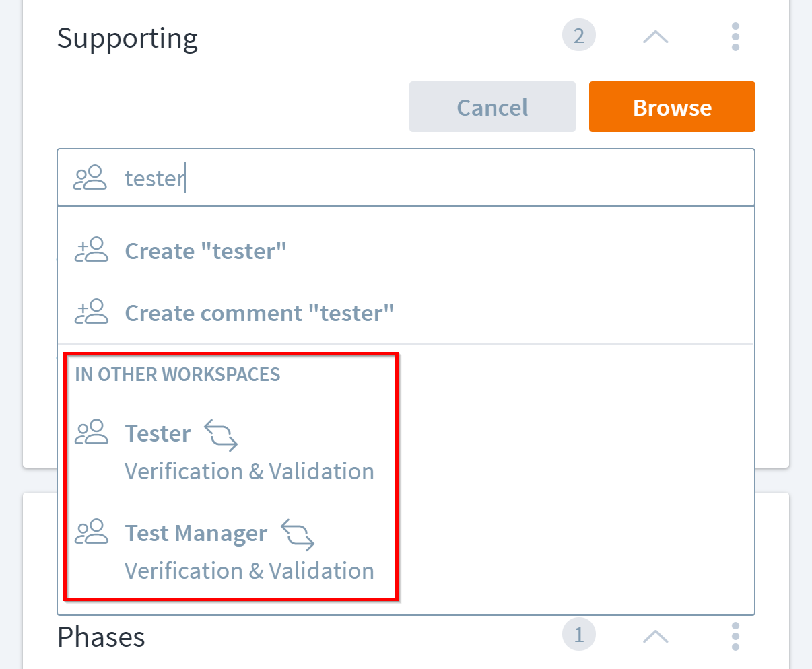Image resolution: width=812 pixels, height=669 pixels.
Task: Open Phases section three-dot menu
Action: tap(735, 635)
